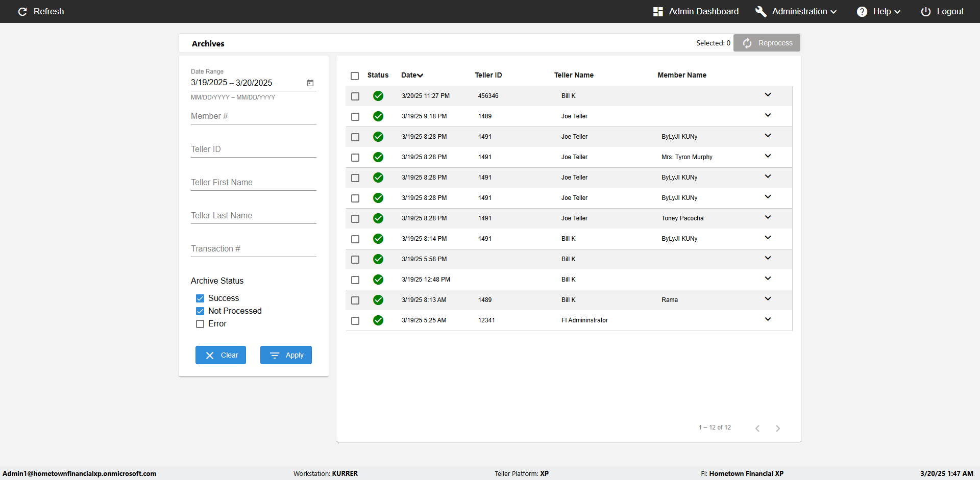
Task: Check the select-all checkbox in table header
Action: 355,76
